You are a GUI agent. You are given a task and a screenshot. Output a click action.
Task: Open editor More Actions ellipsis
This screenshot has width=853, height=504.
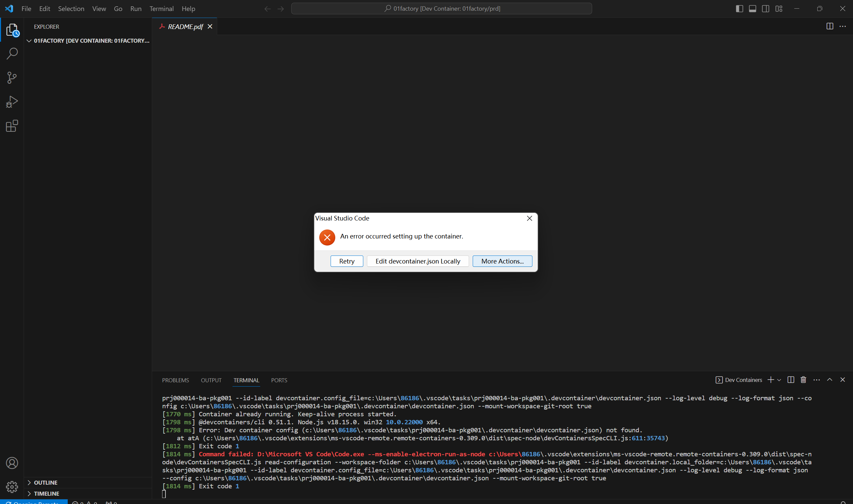(x=842, y=26)
